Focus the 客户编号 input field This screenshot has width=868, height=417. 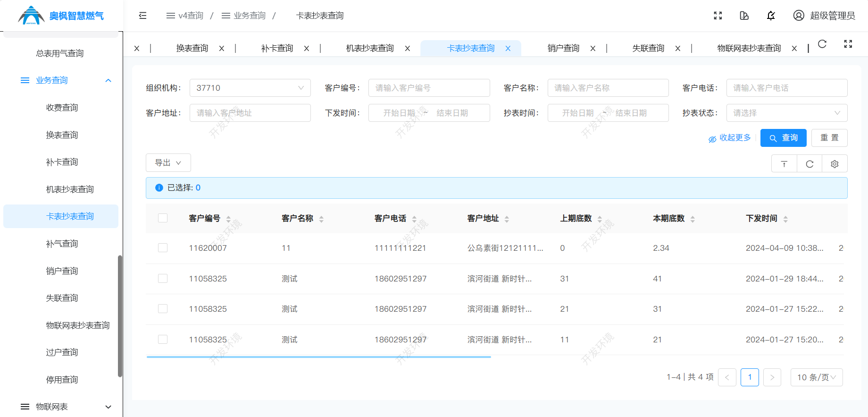429,88
